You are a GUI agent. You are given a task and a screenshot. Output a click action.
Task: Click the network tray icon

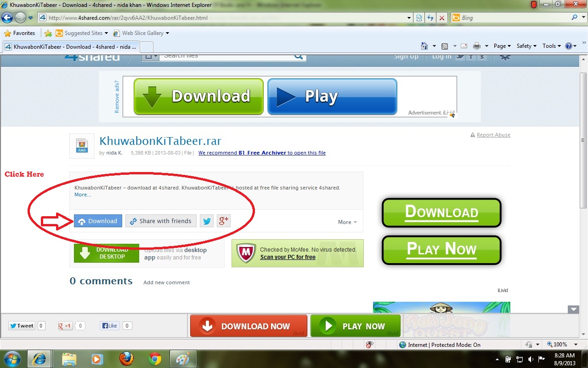click(520, 359)
